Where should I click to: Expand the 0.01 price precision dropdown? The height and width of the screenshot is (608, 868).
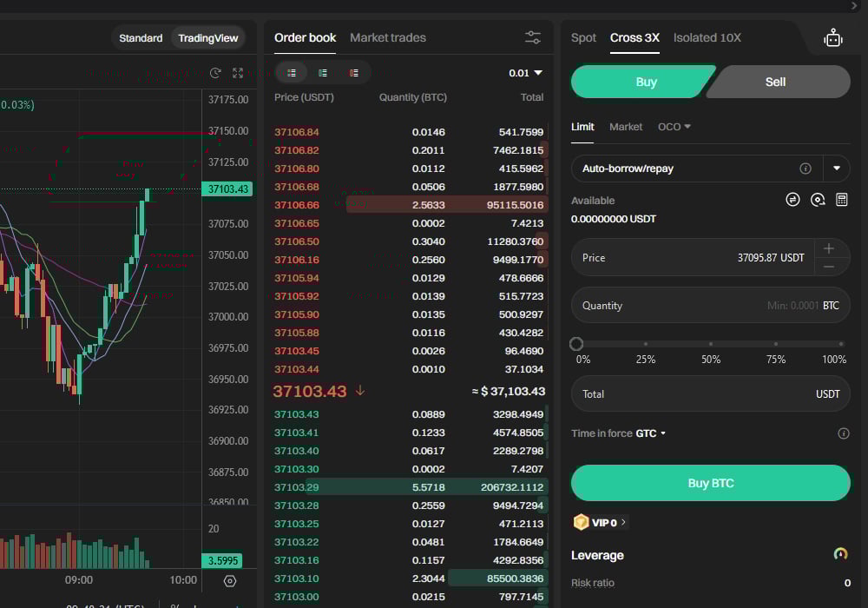click(x=526, y=73)
